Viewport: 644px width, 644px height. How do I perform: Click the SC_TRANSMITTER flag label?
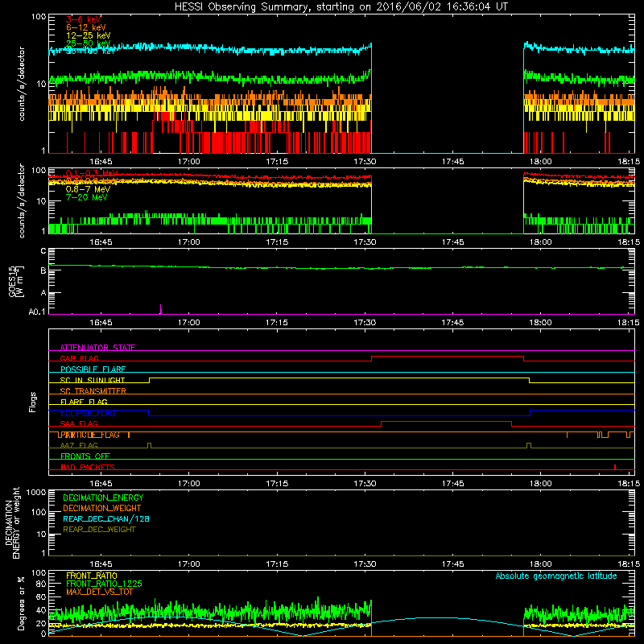click(x=93, y=391)
